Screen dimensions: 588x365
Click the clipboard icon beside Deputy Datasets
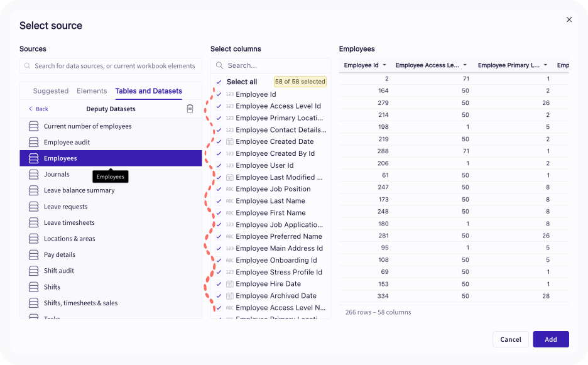[190, 109]
